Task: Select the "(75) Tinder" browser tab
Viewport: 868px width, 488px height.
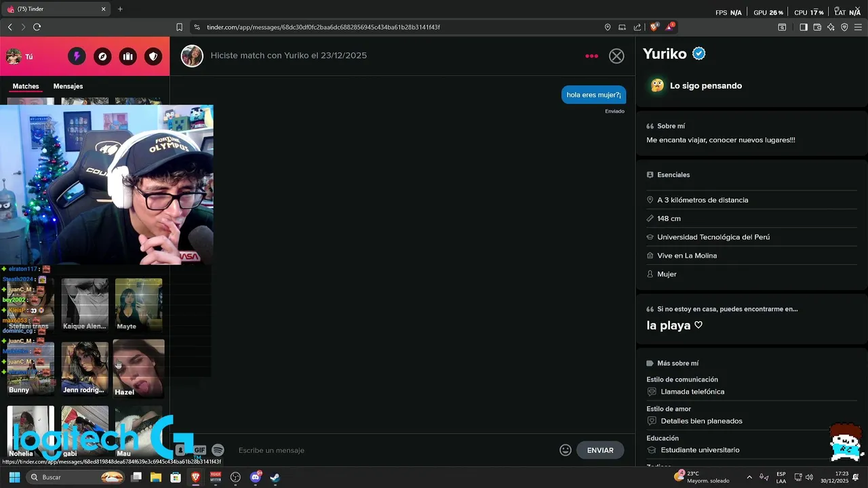Action: click(x=56, y=9)
